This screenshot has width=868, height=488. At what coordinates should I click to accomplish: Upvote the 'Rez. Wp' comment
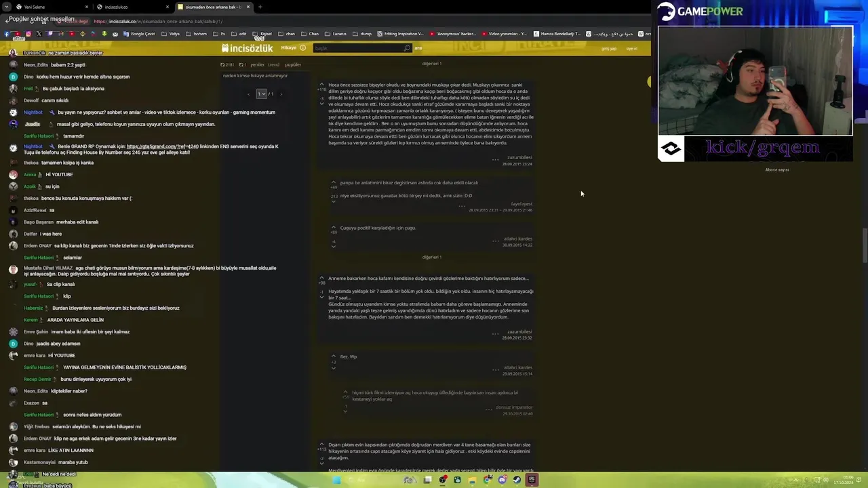(x=334, y=357)
